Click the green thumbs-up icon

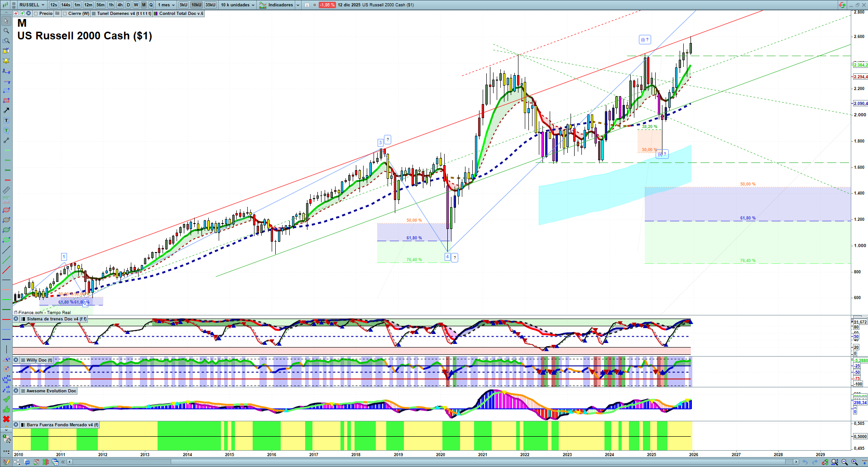point(6,409)
